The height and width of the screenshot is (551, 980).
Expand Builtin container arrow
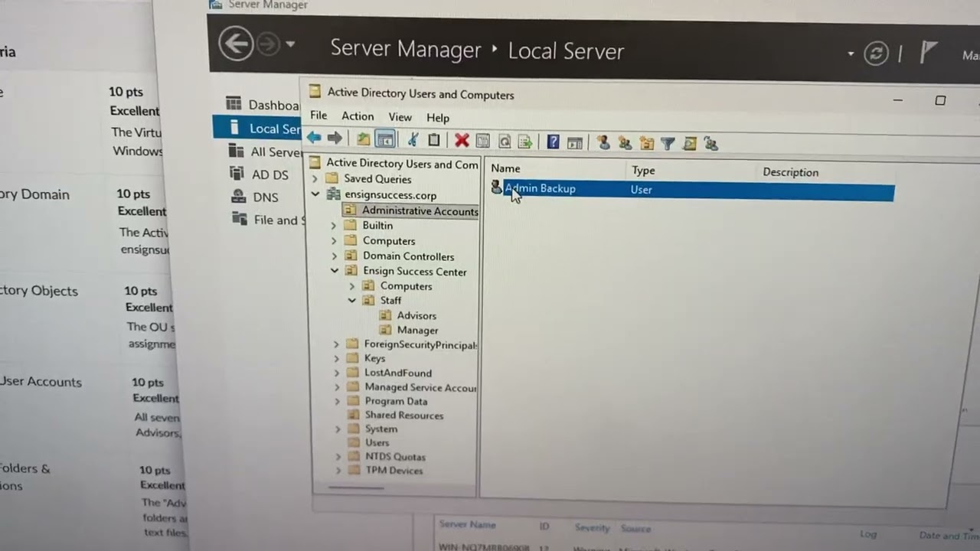[x=333, y=226]
